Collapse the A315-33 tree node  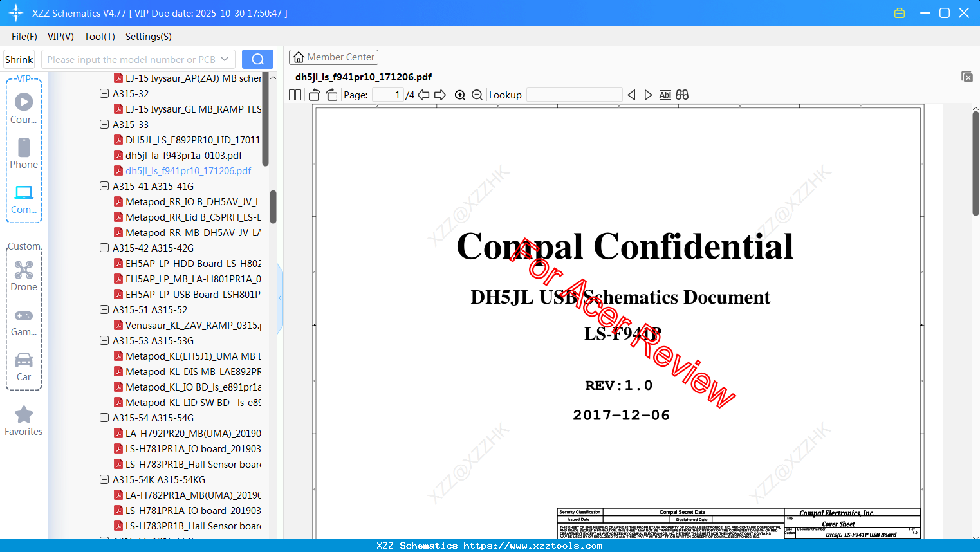[104, 124]
